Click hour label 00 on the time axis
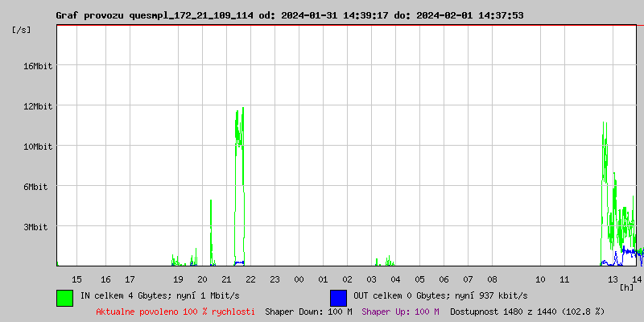Viewport: 644px width, 322px height. 299,279
